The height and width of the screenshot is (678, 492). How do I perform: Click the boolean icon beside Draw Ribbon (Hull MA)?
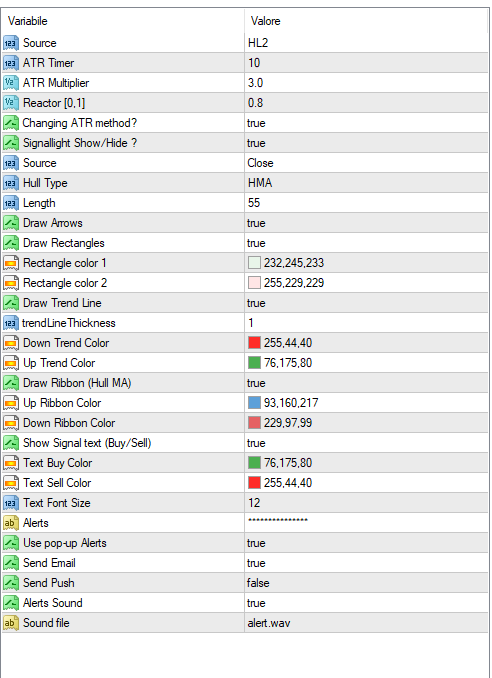coord(10,383)
